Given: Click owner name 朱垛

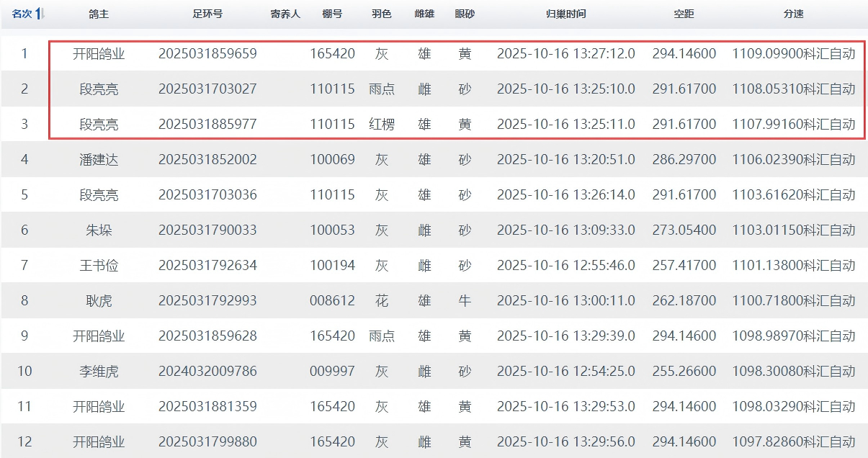Looking at the screenshot, I should coord(99,230).
